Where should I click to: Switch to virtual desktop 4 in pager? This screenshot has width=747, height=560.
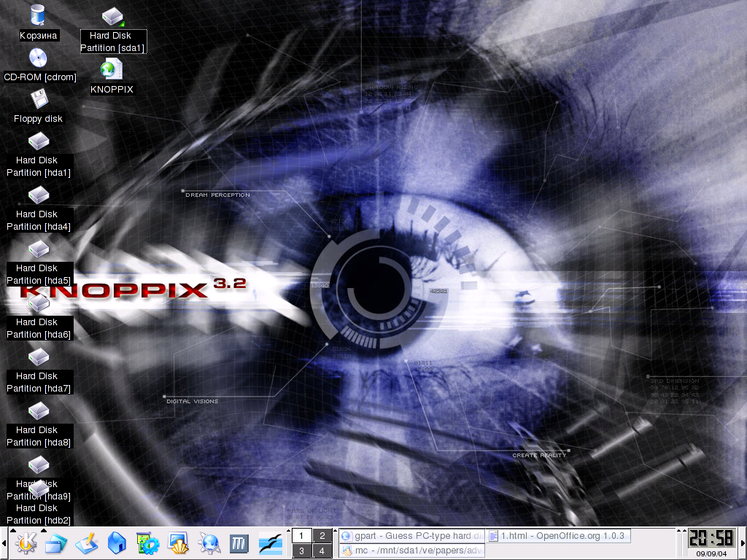322,551
